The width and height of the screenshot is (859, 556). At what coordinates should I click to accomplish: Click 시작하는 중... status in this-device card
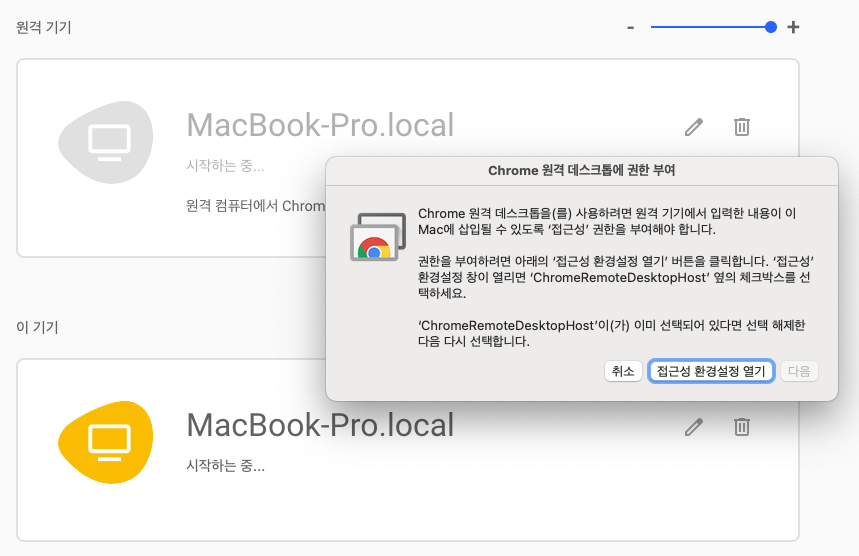225,466
